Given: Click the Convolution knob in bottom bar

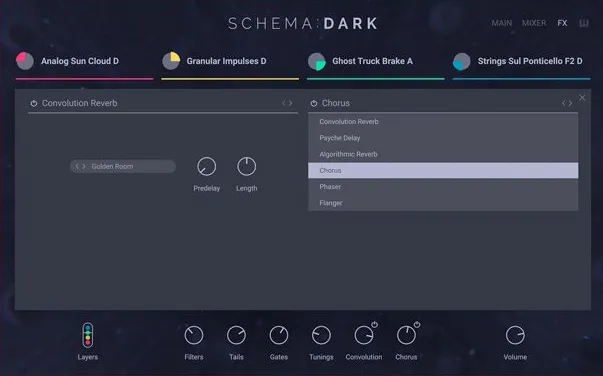Looking at the screenshot, I should click(364, 335).
